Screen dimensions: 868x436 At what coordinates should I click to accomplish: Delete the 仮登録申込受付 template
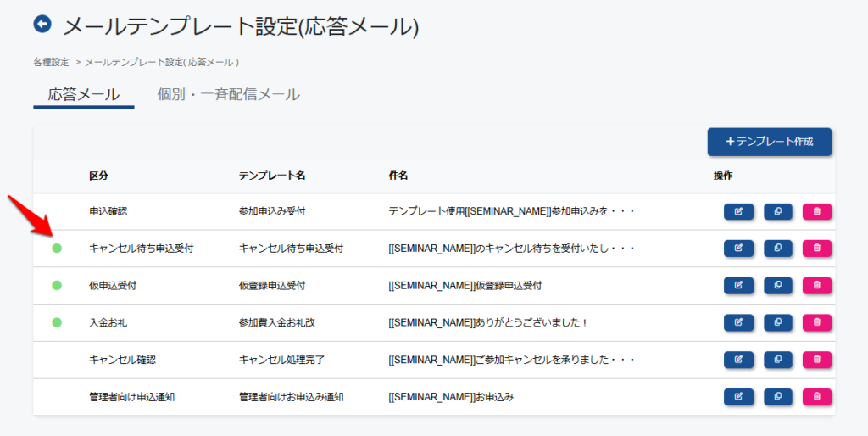click(817, 286)
